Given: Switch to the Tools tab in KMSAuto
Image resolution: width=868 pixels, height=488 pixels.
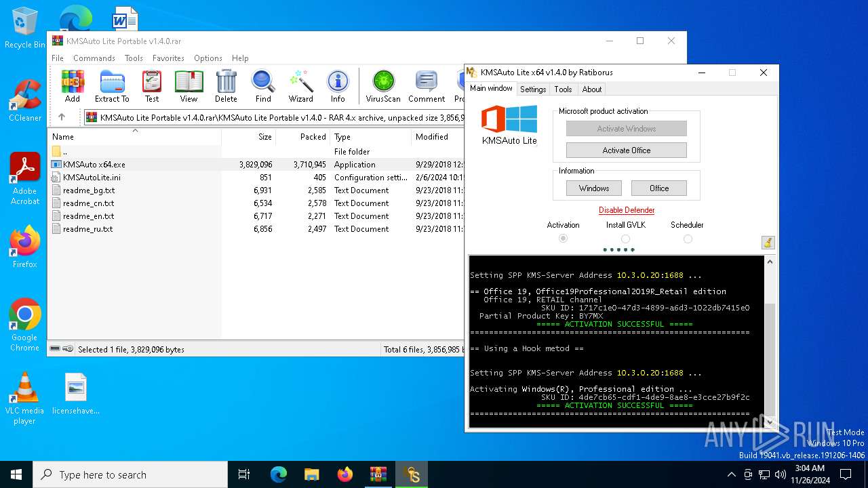Looking at the screenshot, I should (x=563, y=89).
